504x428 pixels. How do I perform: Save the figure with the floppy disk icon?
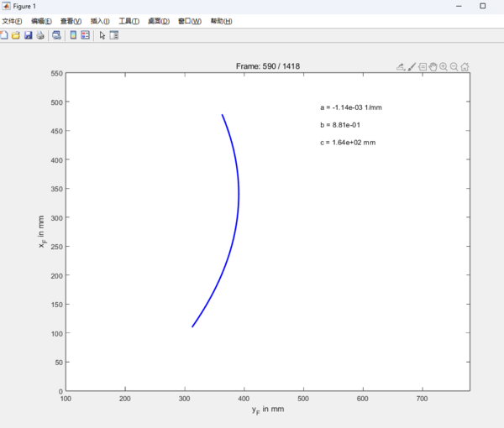click(x=28, y=36)
